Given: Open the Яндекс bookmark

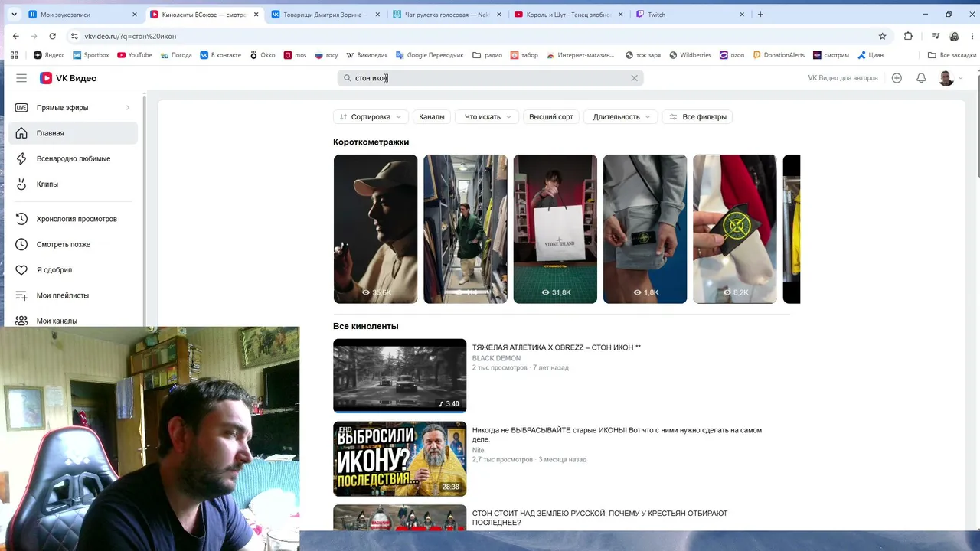Looking at the screenshot, I should tap(49, 55).
